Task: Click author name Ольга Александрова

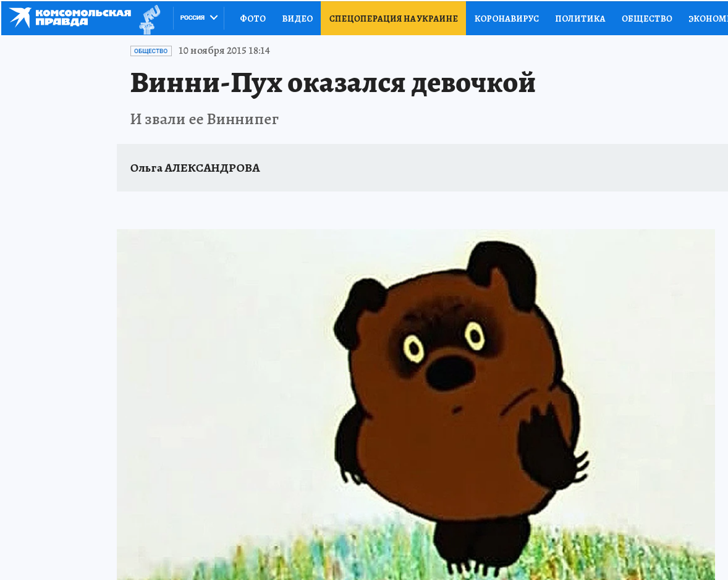Action: pyautogui.click(x=195, y=168)
